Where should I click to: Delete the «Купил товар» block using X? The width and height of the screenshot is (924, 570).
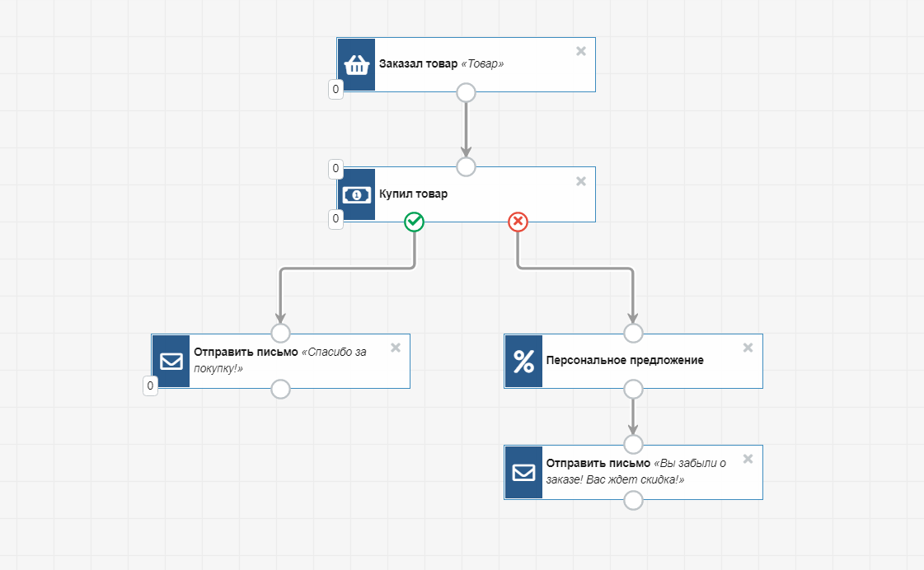[x=580, y=181]
